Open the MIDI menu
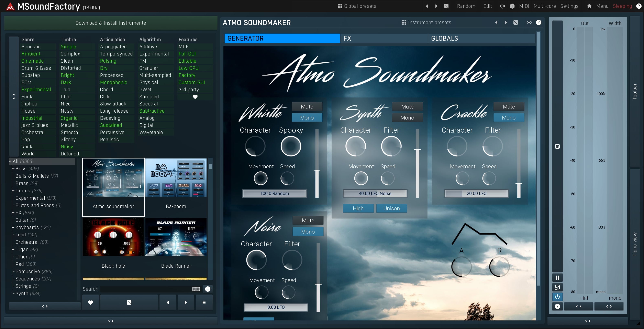 click(524, 6)
